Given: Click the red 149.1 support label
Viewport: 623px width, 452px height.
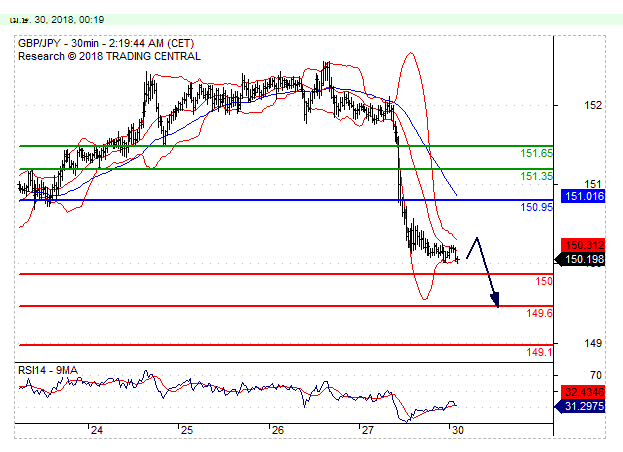Looking at the screenshot, I should (x=539, y=352).
